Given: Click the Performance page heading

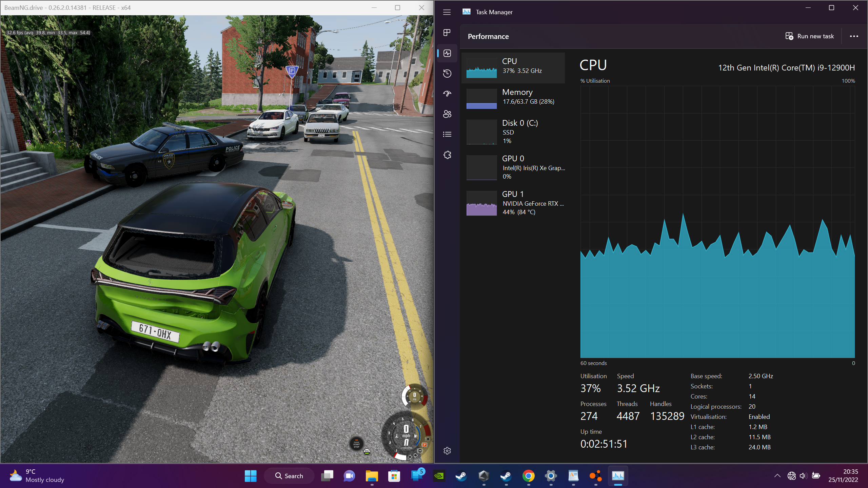Looking at the screenshot, I should [488, 37].
